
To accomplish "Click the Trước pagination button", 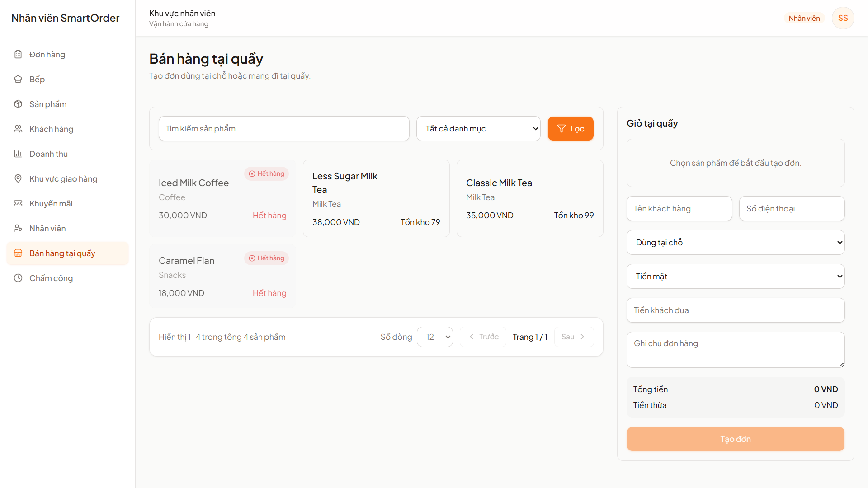I will tap(483, 337).
